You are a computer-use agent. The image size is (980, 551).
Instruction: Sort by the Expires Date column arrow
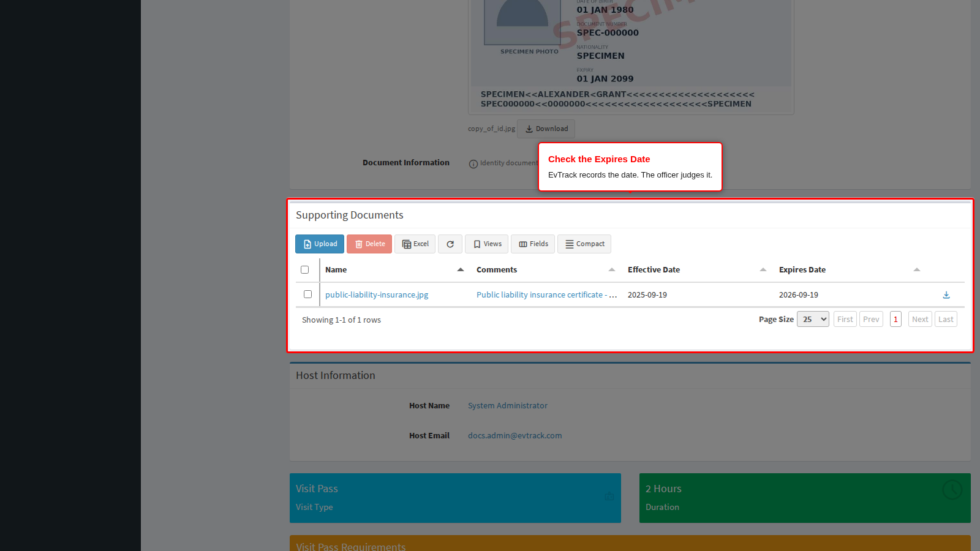[917, 269]
